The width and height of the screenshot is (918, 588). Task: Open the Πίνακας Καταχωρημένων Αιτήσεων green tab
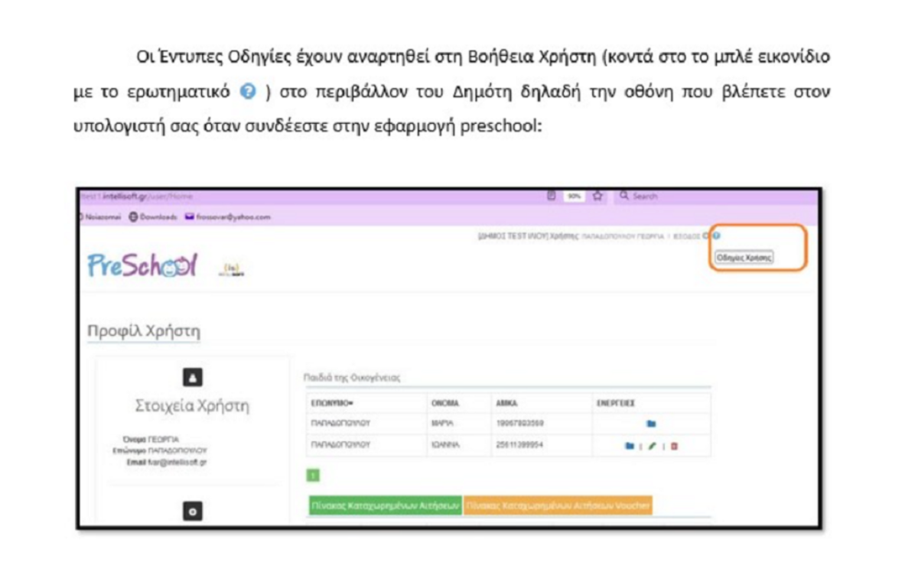click(385, 506)
